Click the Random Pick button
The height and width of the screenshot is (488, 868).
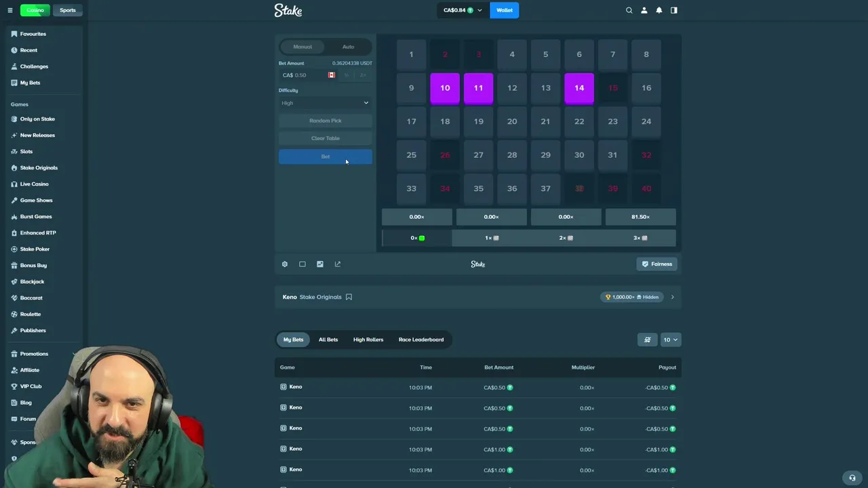325,121
